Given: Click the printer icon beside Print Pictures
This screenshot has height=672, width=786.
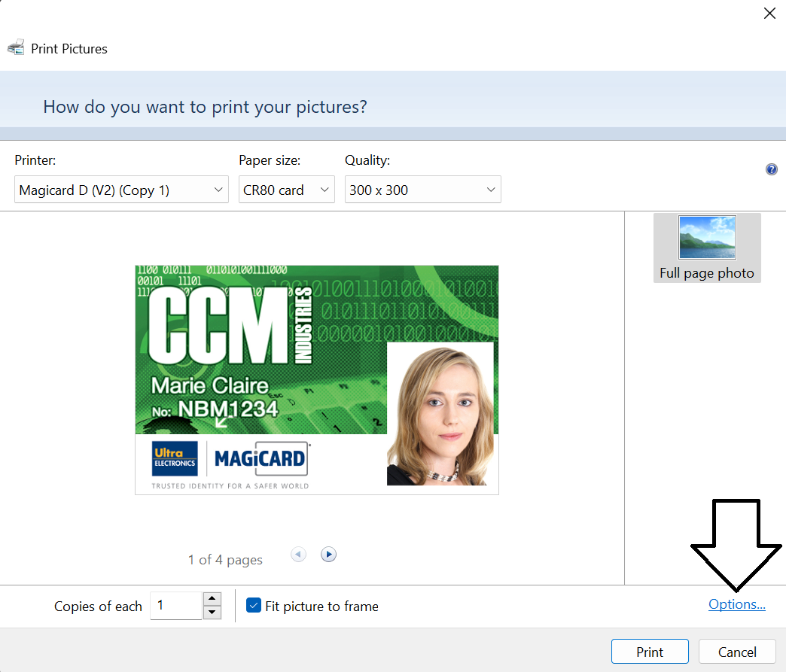Looking at the screenshot, I should tap(16, 47).
